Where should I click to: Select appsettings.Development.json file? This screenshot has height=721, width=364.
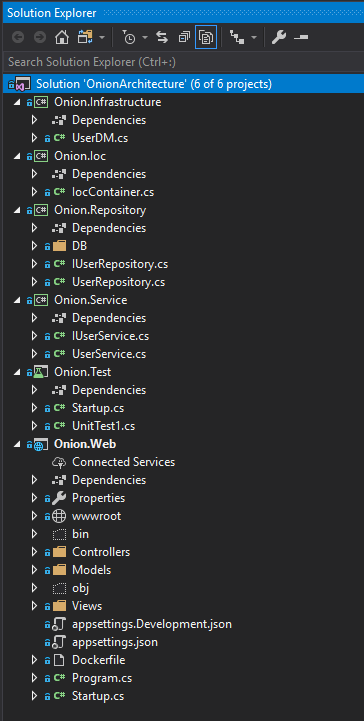click(152, 624)
